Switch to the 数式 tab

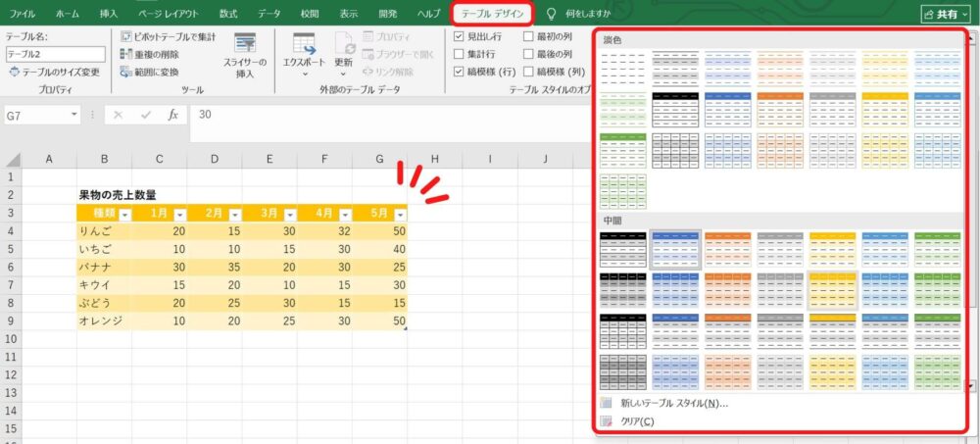point(228,13)
